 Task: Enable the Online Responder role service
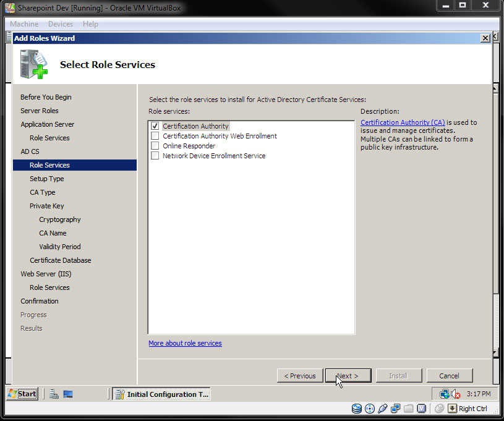click(x=155, y=146)
